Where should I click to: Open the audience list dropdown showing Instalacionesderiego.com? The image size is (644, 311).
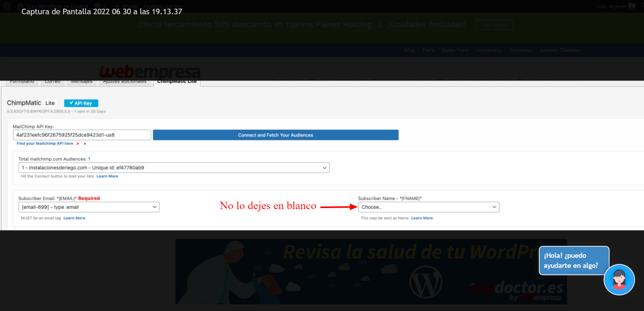(174, 168)
